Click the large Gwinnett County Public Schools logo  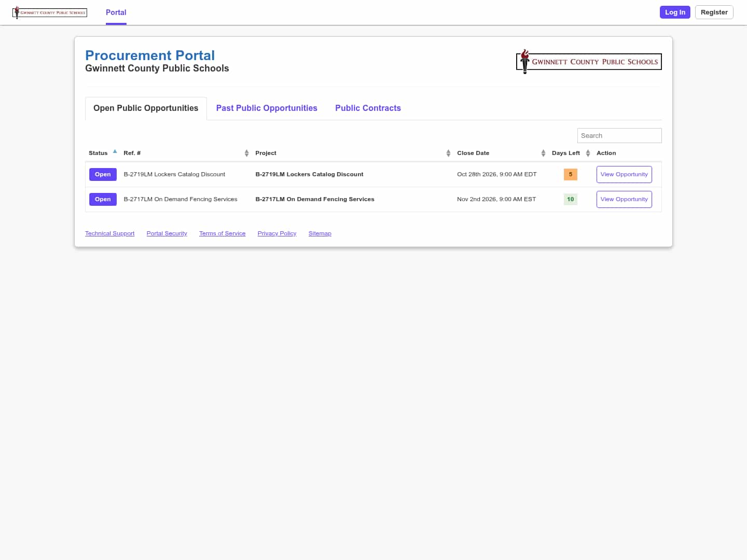(x=589, y=62)
